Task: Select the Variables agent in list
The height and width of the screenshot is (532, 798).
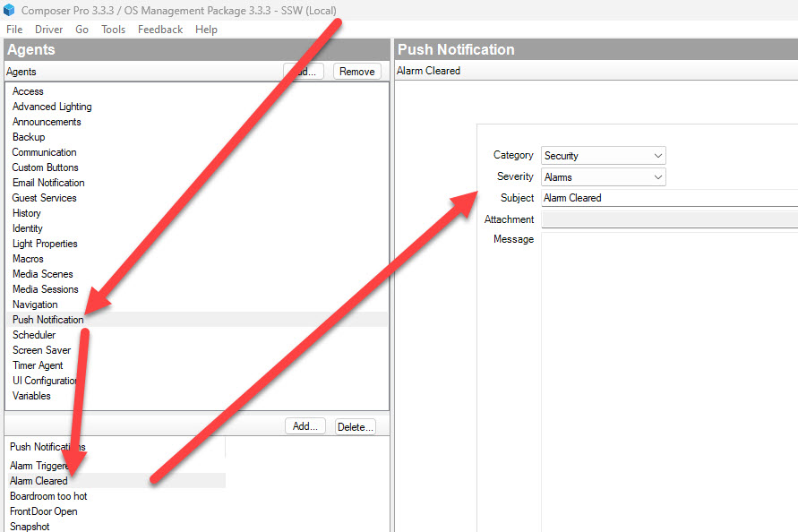Action: [x=31, y=396]
